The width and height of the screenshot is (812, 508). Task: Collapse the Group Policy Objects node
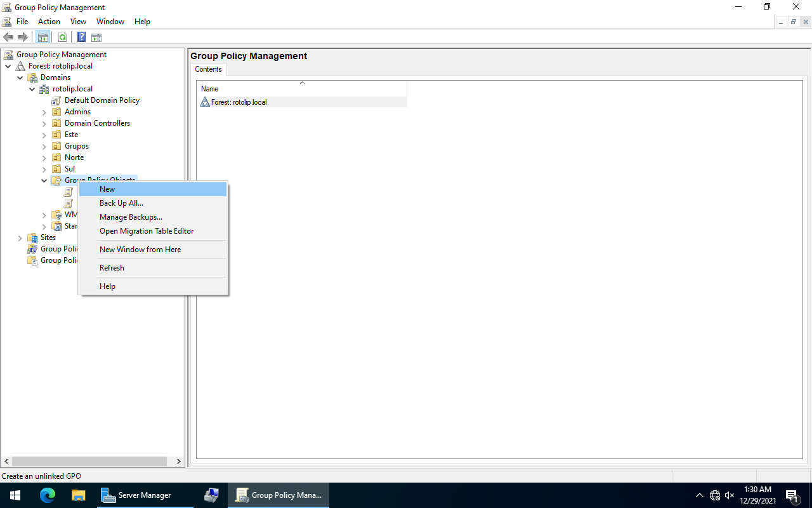[44, 181]
